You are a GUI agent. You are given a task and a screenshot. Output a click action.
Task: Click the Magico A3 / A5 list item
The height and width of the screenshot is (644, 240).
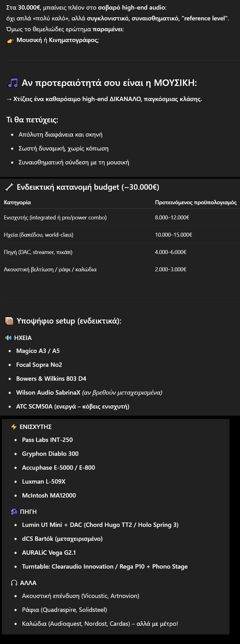[x=38, y=351]
